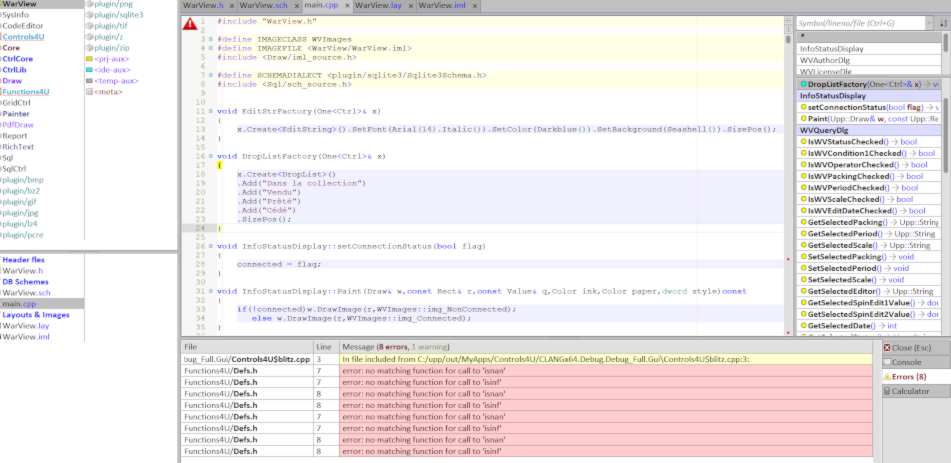Click the DropListFactory function icon in navigator

[x=803, y=85]
